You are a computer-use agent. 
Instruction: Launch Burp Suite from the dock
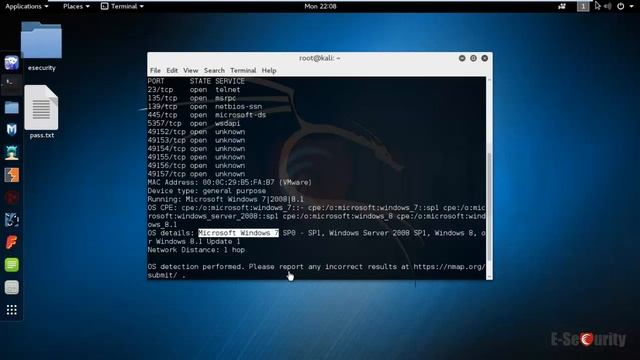[x=11, y=175]
